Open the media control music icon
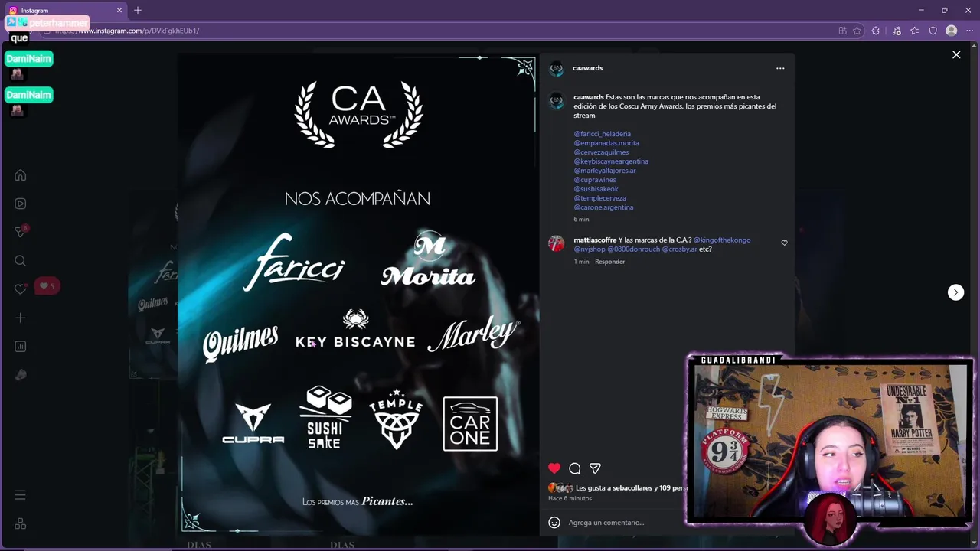980x551 pixels. coord(897,31)
